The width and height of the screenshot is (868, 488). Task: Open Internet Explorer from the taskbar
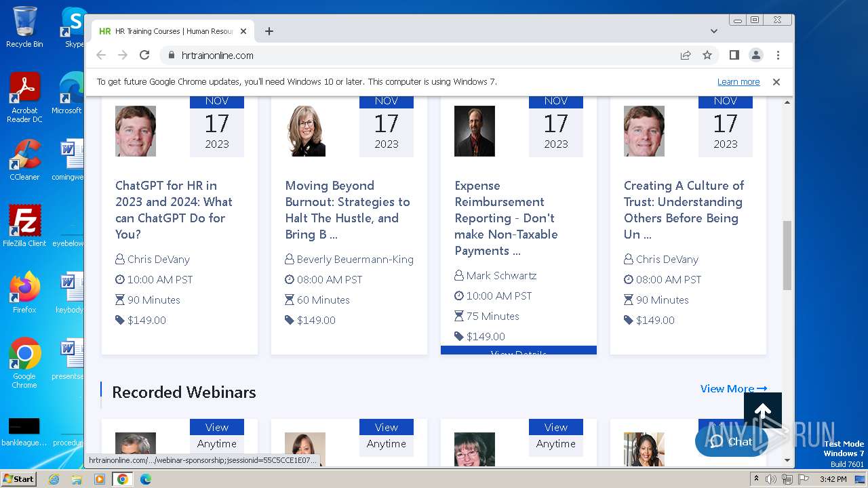coord(54,479)
